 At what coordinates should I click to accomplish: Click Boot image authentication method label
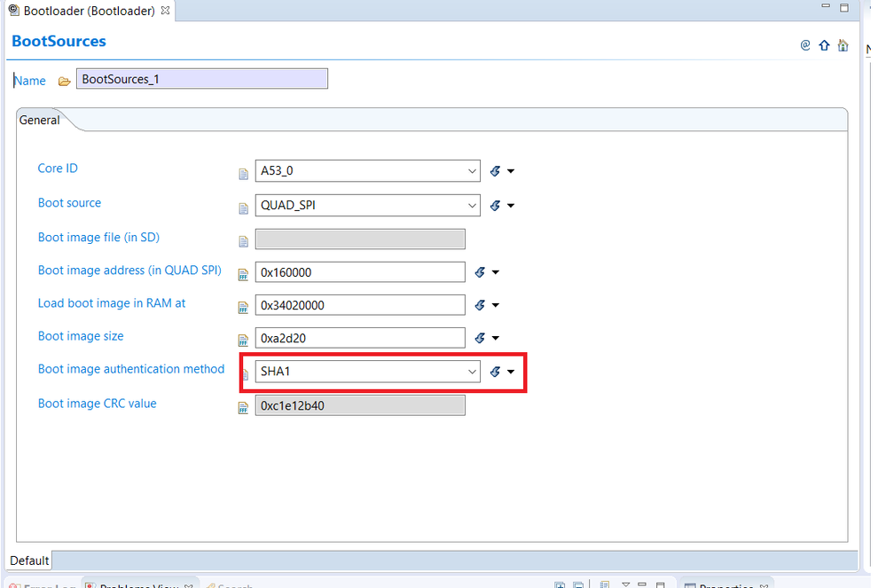point(131,369)
